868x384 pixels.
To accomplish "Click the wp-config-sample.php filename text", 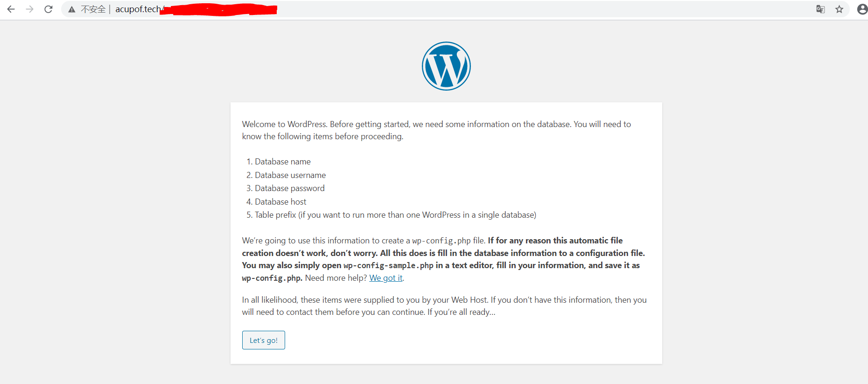I will [x=388, y=265].
